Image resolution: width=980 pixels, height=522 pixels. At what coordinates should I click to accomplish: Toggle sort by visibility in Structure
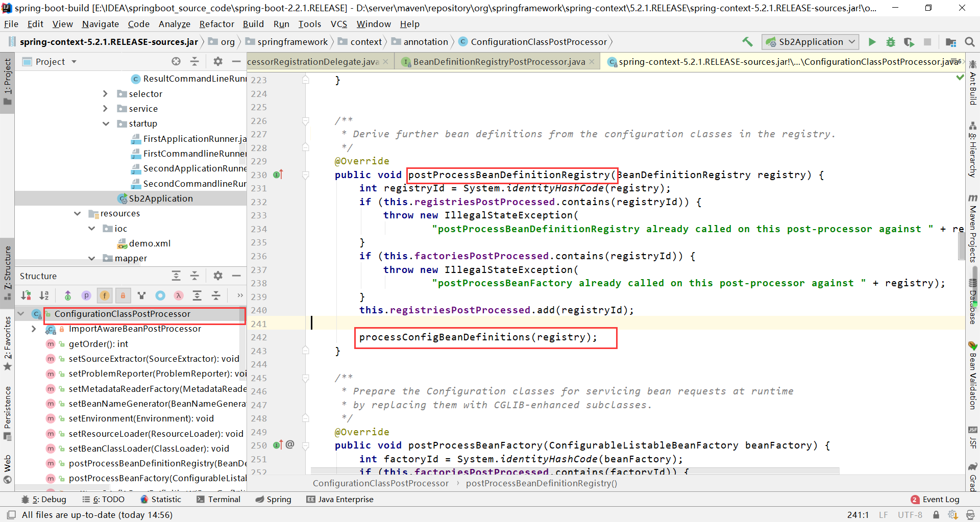[26, 295]
